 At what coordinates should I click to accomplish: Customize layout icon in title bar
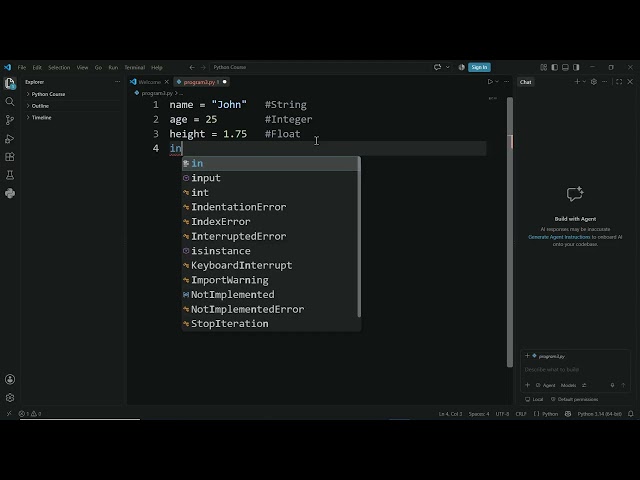click(543, 67)
